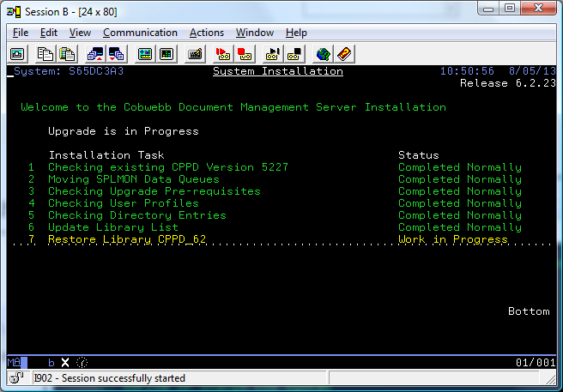Screen dimensions: 563x392
Task: Click the clock wait indicator
Action: click(x=82, y=362)
